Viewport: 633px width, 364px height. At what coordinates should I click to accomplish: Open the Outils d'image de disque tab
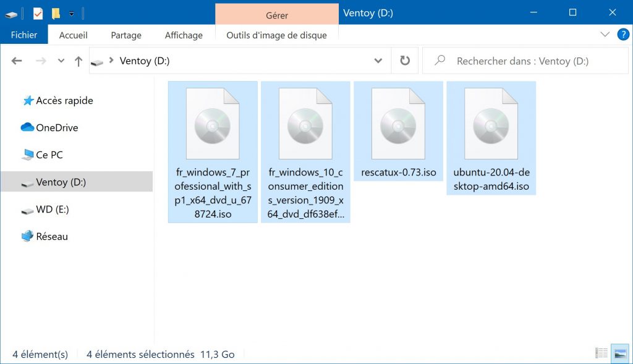(276, 35)
